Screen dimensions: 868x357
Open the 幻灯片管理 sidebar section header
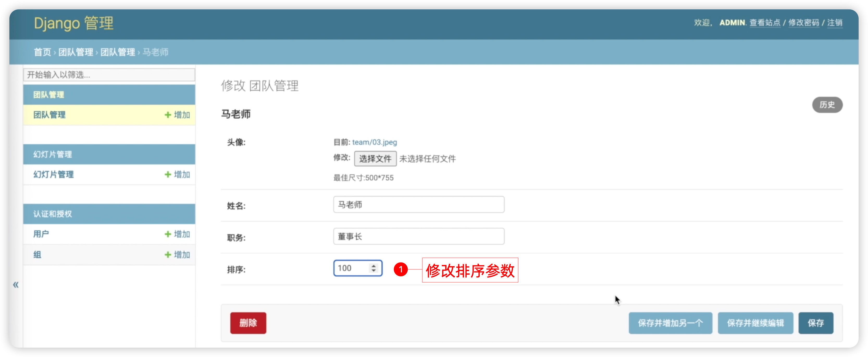click(x=53, y=154)
